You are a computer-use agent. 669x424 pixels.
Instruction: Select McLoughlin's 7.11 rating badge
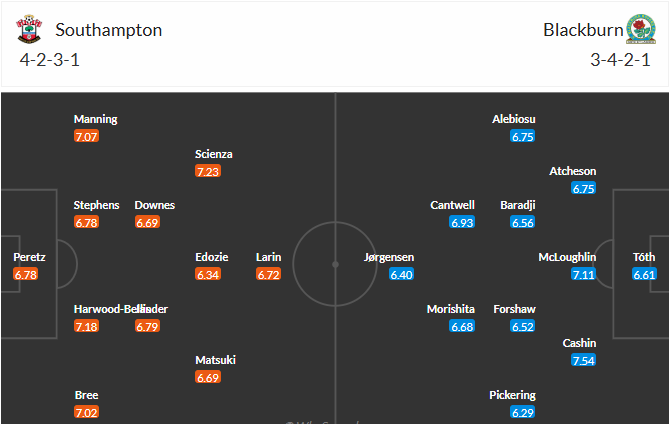(583, 274)
